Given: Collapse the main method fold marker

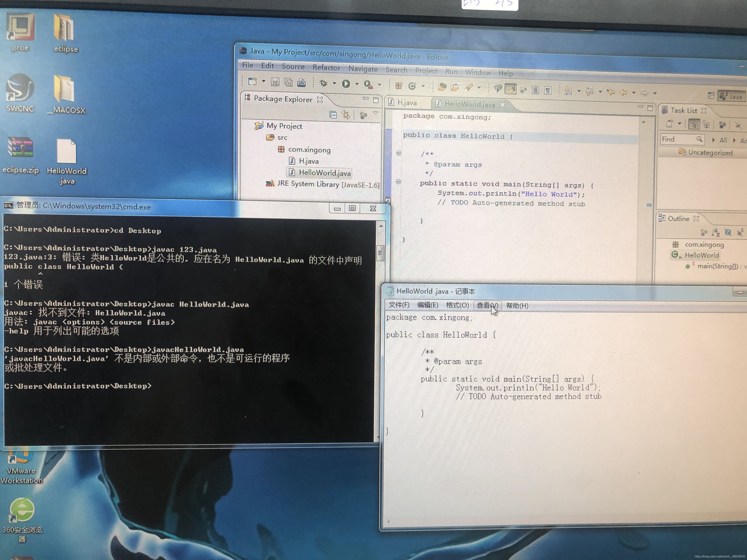Looking at the screenshot, I should pos(399,182).
